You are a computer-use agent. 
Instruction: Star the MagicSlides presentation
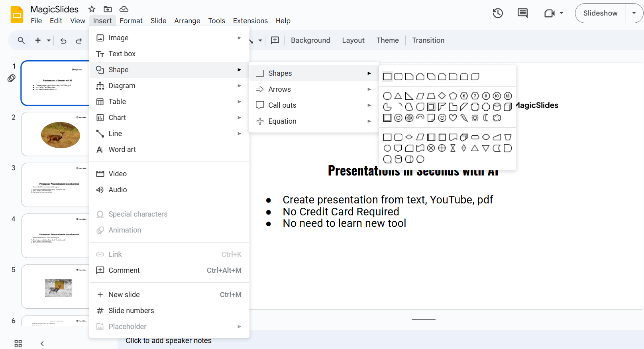[x=92, y=9]
